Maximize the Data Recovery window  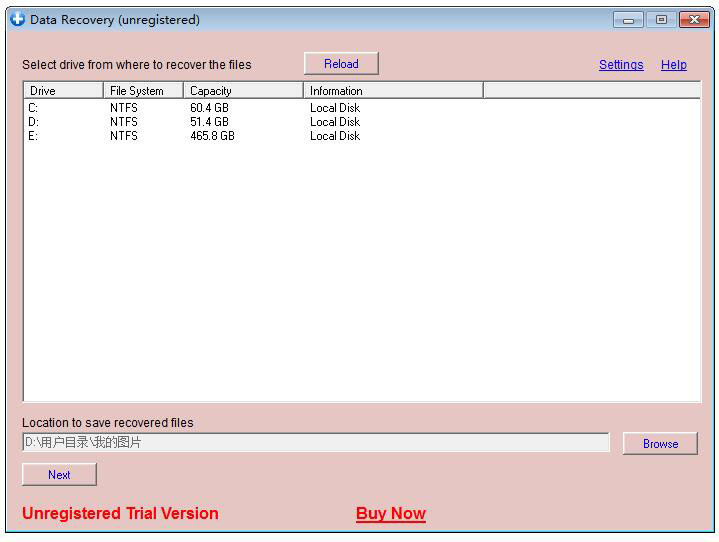660,20
